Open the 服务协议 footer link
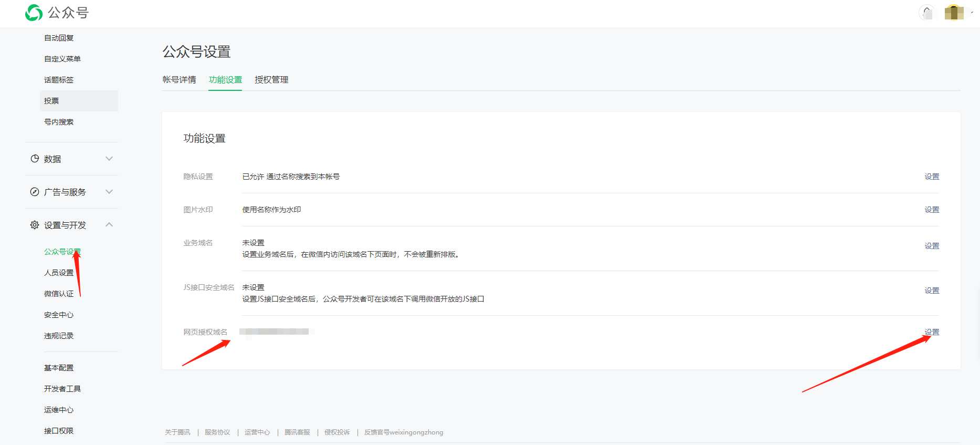The width and height of the screenshot is (980, 445). pyautogui.click(x=217, y=432)
